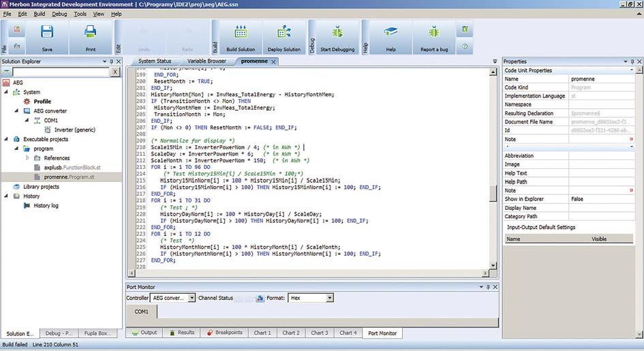Open Help with the book icon

(x=390, y=37)
